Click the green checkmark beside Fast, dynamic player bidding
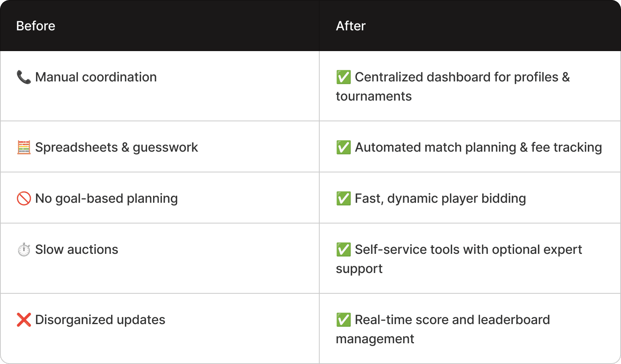621x364 pixels. coord(343,198)
